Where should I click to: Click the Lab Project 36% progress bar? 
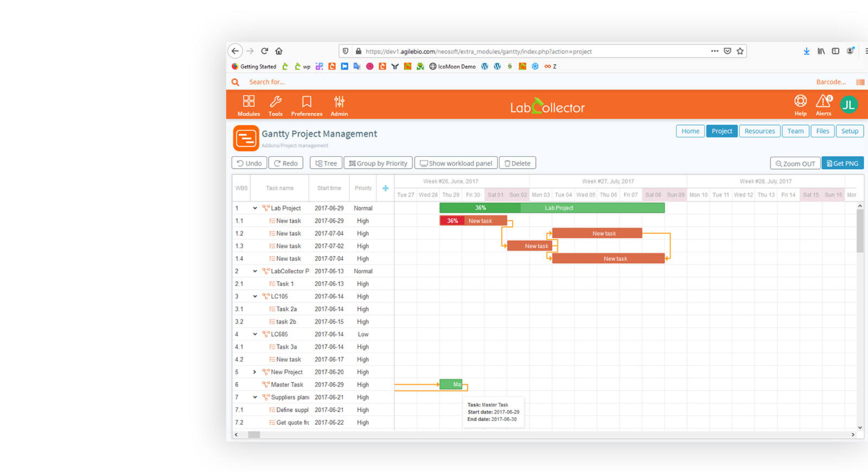click(x=480, y=208)
